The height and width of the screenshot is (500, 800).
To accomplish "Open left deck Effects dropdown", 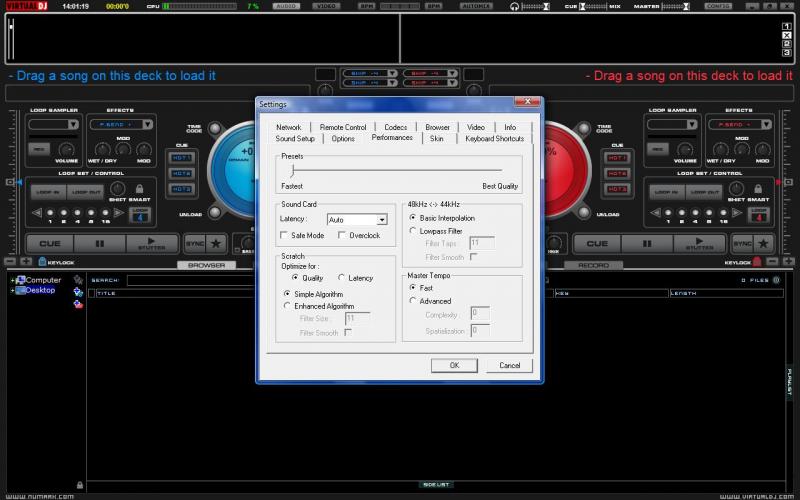I will pyautogui.click(x=147, y=124).
